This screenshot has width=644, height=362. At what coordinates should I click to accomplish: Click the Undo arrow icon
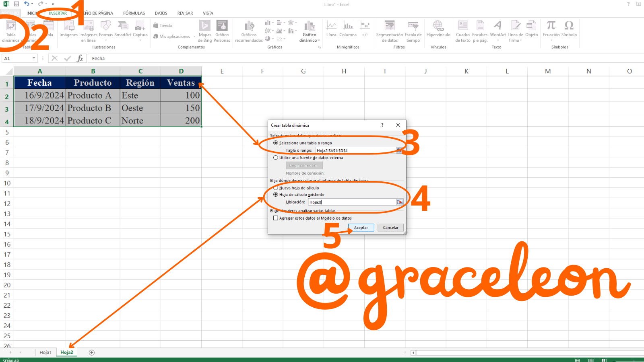tap(27, 4)
